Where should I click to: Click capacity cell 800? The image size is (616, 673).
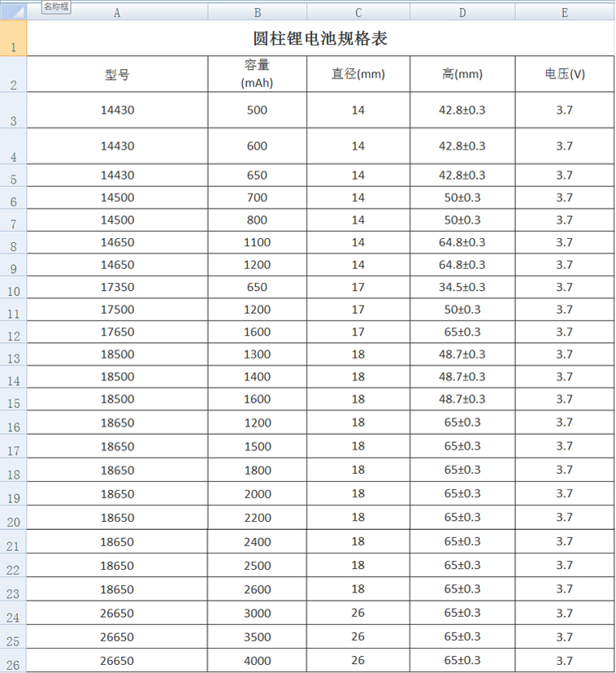click(x=257, y=219)
